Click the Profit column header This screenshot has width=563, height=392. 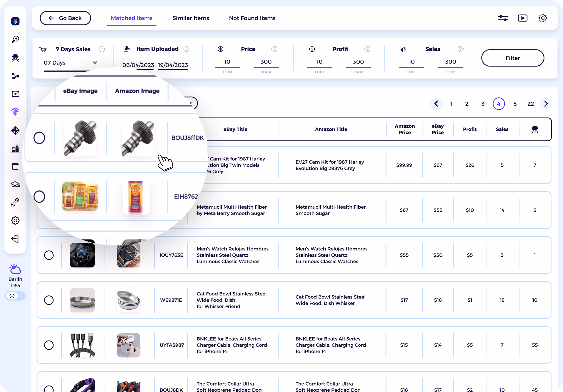[x=470, y=129]
